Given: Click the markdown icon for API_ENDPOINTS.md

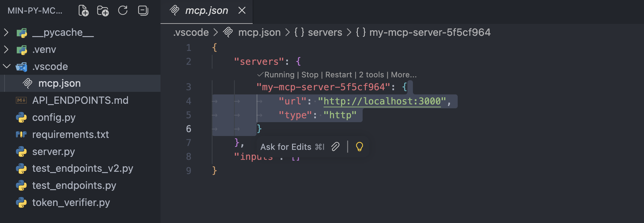Looking at the screenshot, I should coord(21,100).
